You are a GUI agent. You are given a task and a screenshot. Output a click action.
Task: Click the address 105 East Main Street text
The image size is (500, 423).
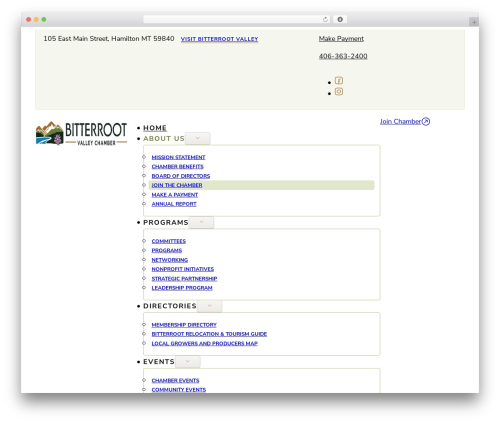109,39
